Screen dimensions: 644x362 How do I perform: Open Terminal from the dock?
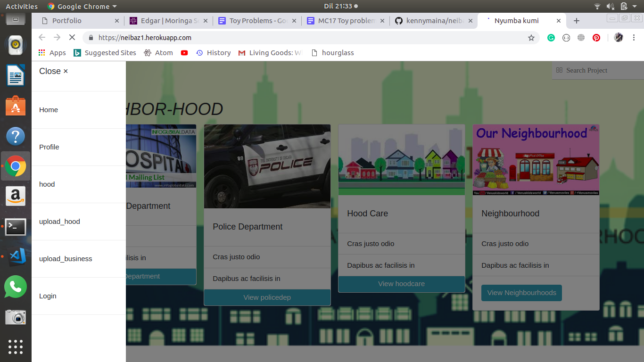pyautogui.click(x=16, y=227)
